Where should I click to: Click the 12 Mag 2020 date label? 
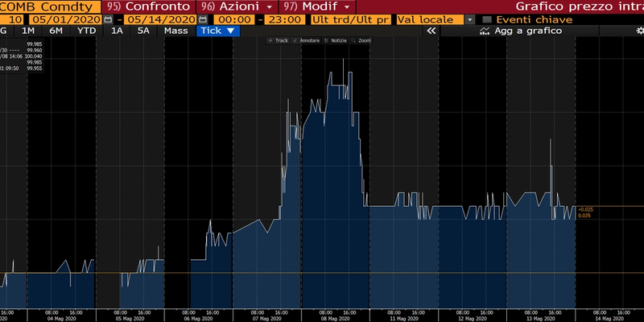(x=473, y=318)
